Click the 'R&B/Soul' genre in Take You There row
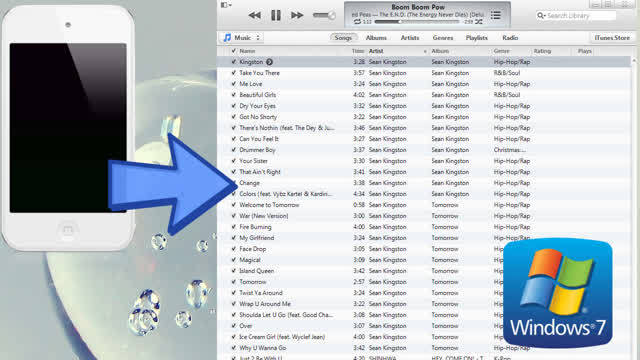This screenshot has height=360, width=640. [x=507, y=73]
